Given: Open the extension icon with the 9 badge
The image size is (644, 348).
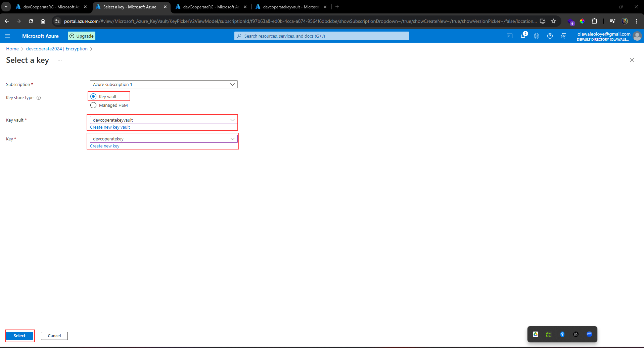Looking at the screenshot, I should tap(571, 22).
